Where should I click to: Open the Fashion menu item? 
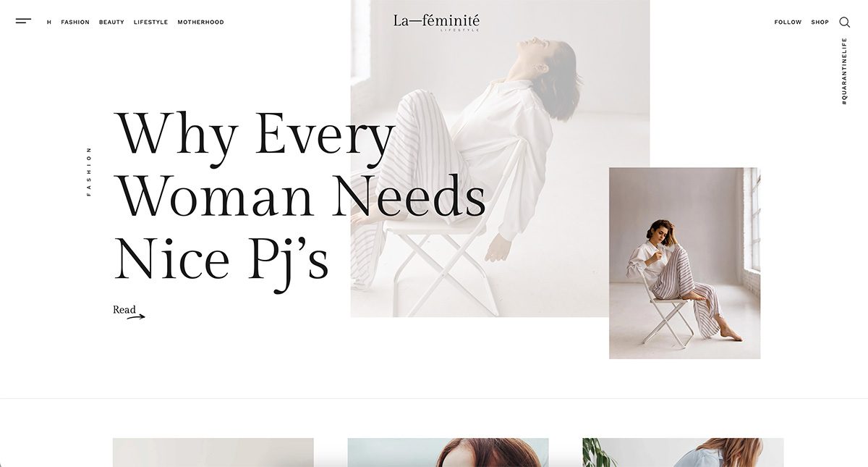point(75,22)
